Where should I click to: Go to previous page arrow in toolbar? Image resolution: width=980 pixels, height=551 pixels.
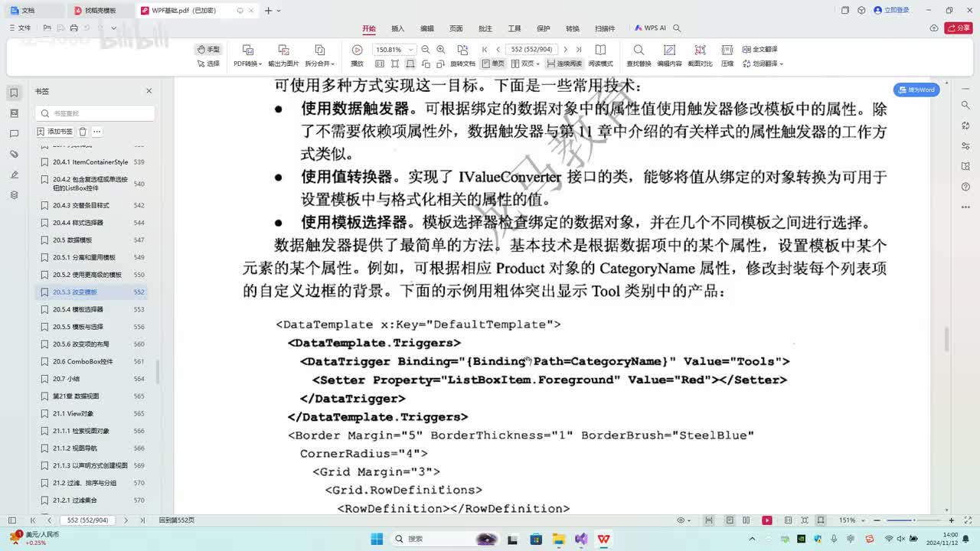click(498, 50)
